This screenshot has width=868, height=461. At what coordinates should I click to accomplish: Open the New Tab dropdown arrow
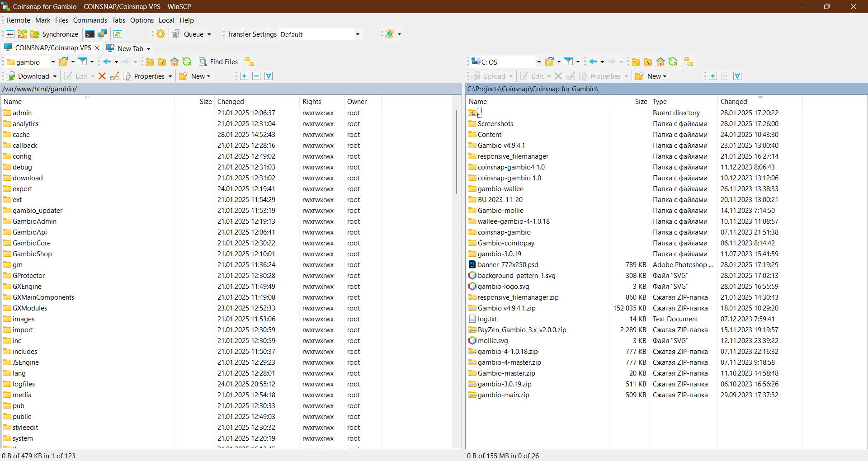click(x=148, y=49)
